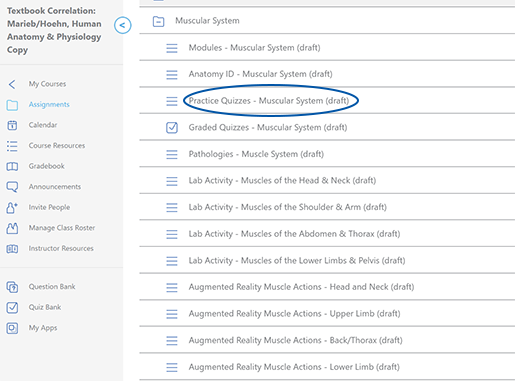Click the Question Bank icon
This screenshot has width=515, height=381.
[x=12, y=287]
